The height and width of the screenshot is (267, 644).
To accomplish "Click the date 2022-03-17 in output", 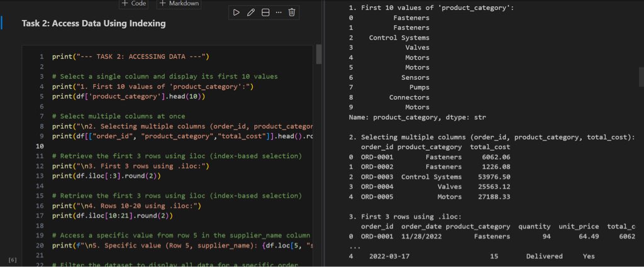I will point(389,256).
